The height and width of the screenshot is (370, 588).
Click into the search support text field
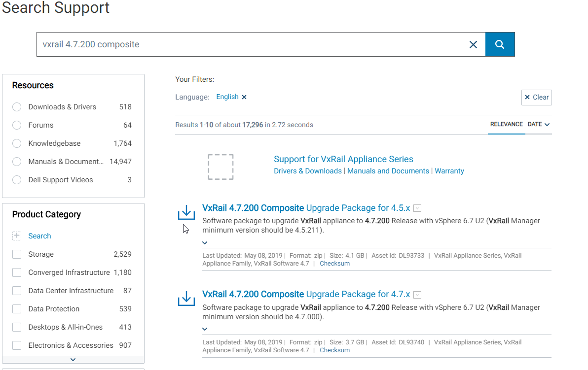click(247, 44)
